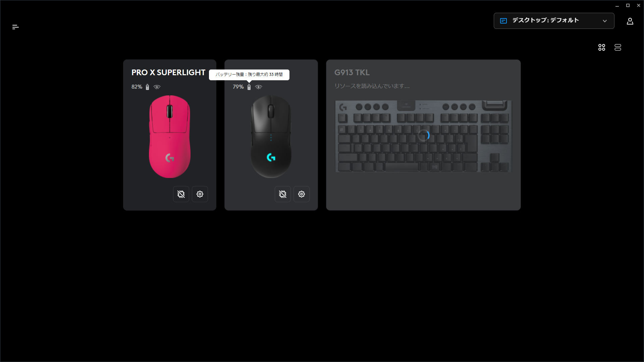Screen dimensions: 644x362
Task: Switch to list view of devices
Action: (618, 47)
